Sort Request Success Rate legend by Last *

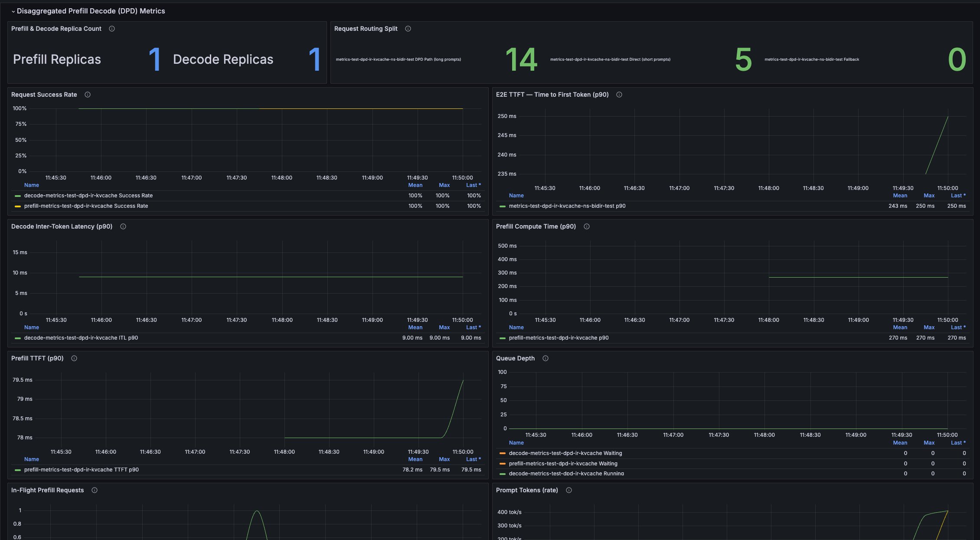pyautogui.click(x=474, y=185)
